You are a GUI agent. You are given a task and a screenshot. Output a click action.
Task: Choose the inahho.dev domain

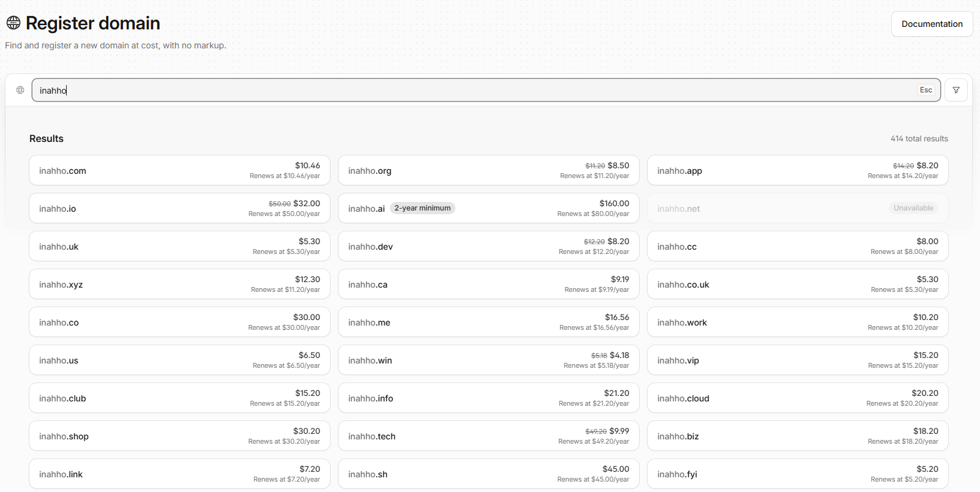point(488,246)
